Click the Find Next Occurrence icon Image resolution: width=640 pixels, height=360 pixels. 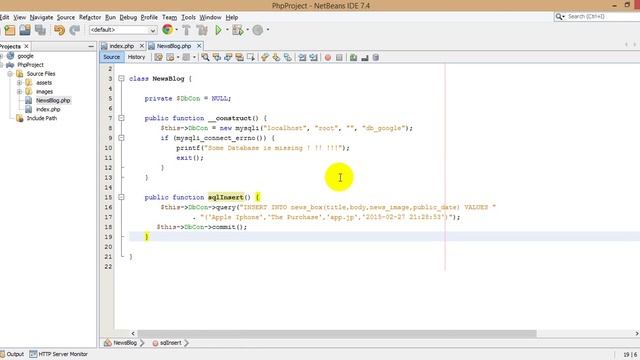(228, 58)
